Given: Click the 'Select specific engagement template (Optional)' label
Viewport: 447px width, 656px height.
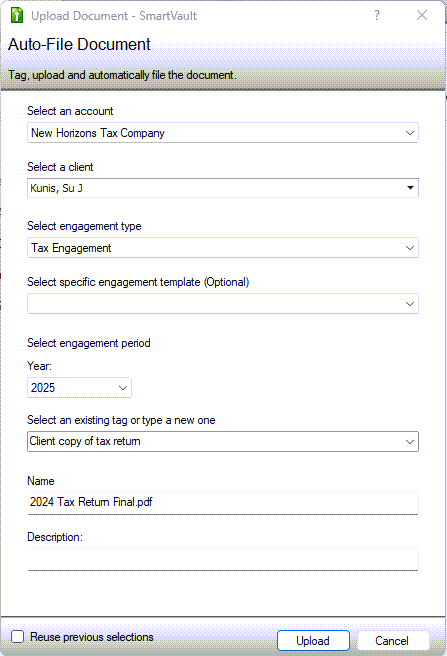Looking at the screenshot, I should (138, 282).
